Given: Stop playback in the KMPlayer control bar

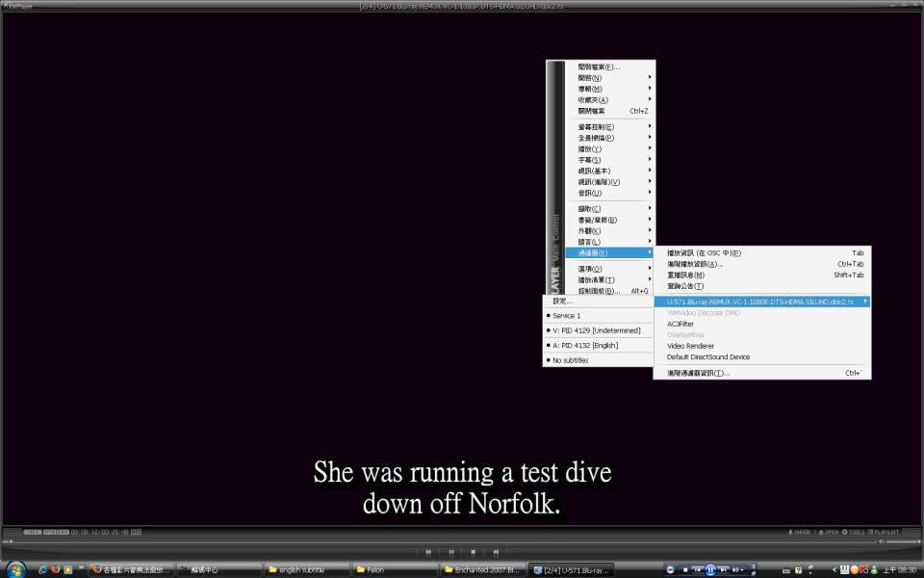Looking at the screenshot, I should (474, 552).
